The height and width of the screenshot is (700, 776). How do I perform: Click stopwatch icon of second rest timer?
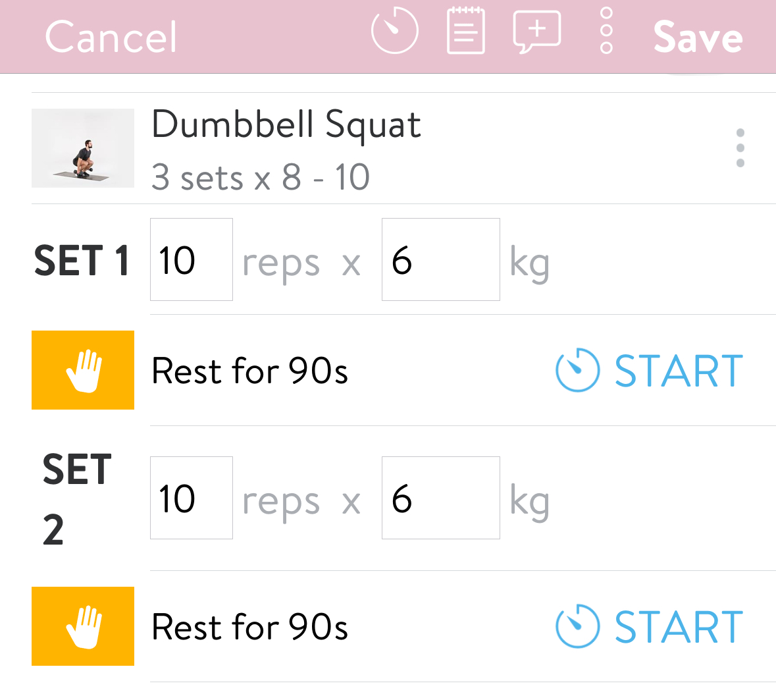point(577,626)
